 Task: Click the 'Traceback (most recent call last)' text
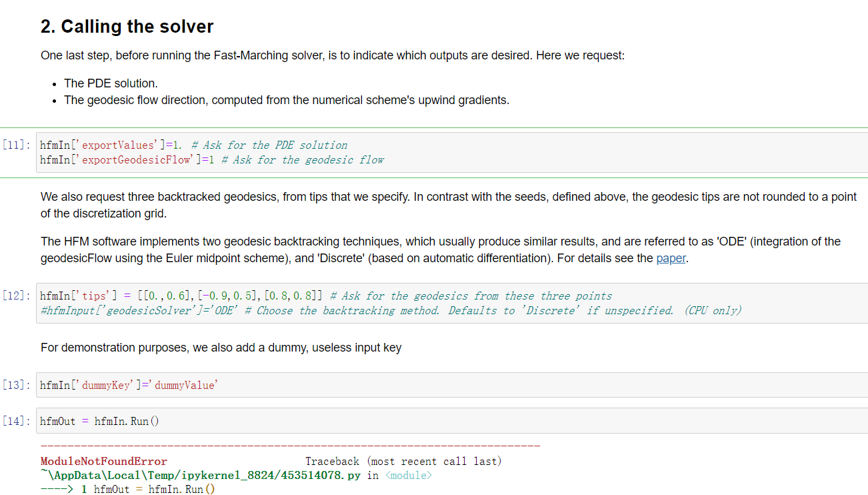point(403,462)
